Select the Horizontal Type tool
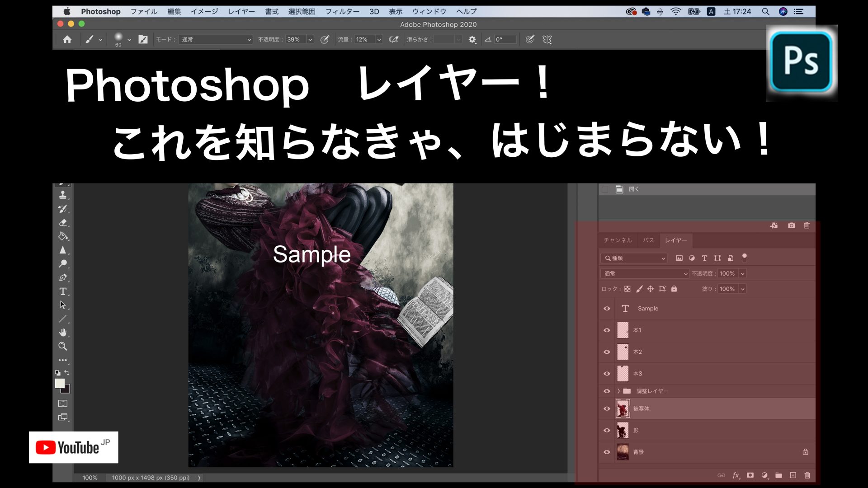868x488 pixels. point(63,291)
